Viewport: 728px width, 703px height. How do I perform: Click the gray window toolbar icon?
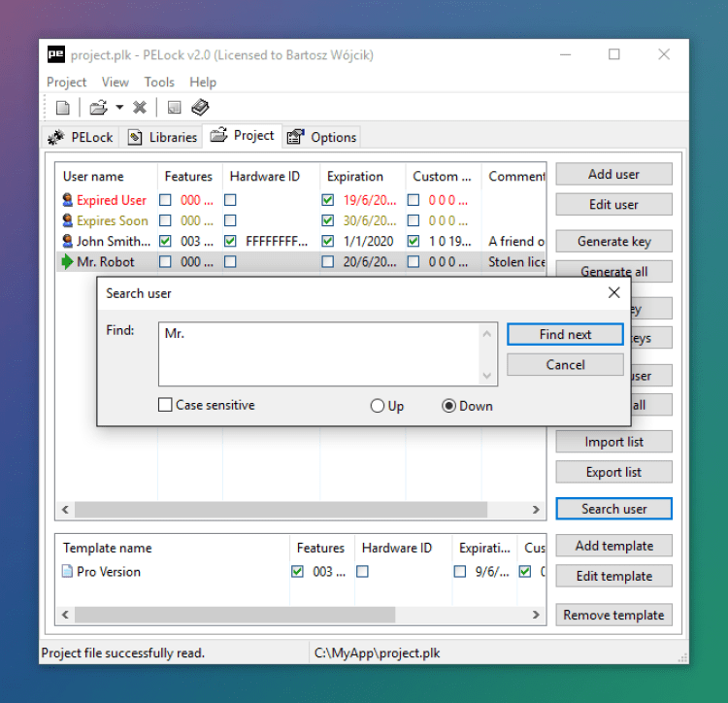tap(174, 108)
